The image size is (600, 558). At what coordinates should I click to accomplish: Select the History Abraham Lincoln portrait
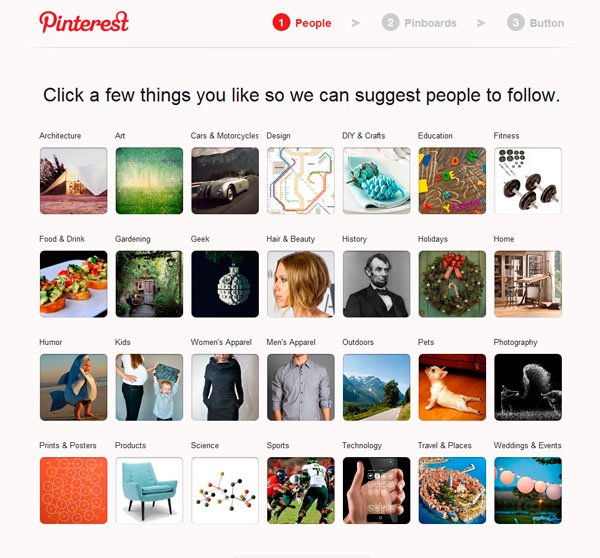377,284
